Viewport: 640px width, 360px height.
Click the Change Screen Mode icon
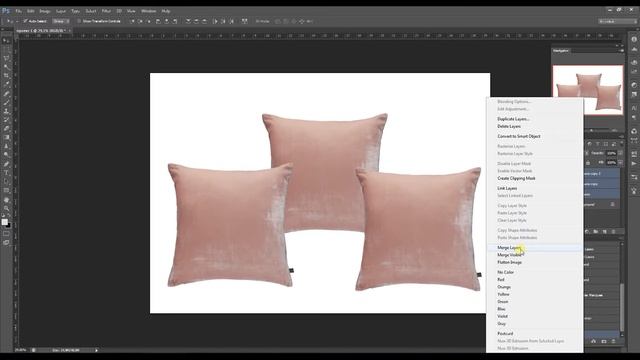click(6, 242)
